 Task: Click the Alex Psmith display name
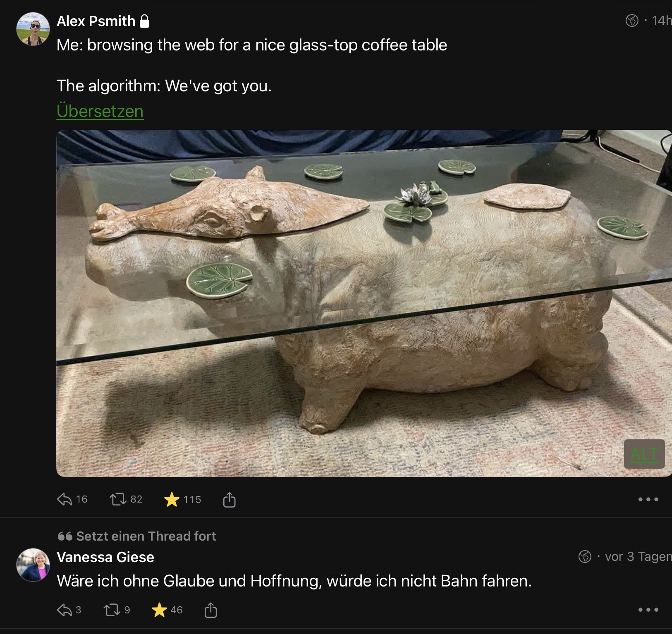[96, 21]
